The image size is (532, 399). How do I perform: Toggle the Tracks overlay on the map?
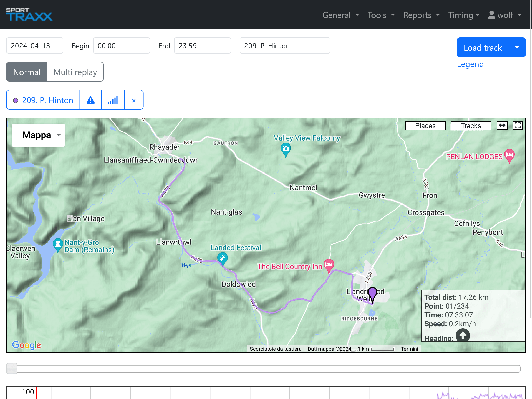(471, 125)
